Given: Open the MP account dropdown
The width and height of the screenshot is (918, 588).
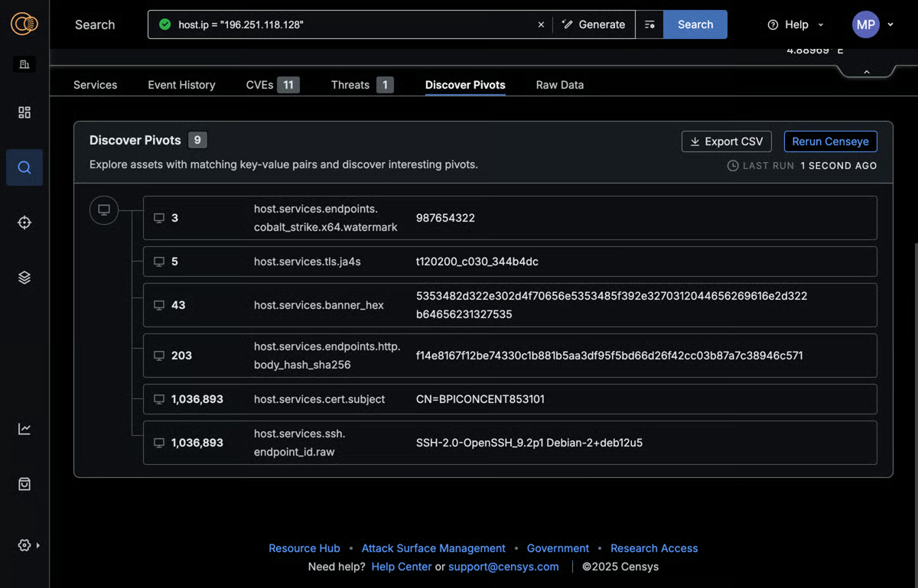Looking at the screenshot, I should coord(872,24).
